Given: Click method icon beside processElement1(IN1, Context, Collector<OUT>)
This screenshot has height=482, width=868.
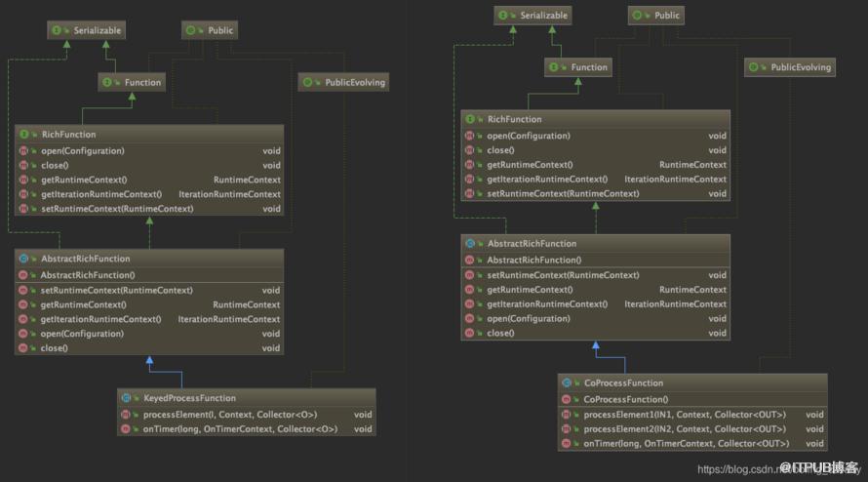Looking at the screenshot, I should 567,415.
